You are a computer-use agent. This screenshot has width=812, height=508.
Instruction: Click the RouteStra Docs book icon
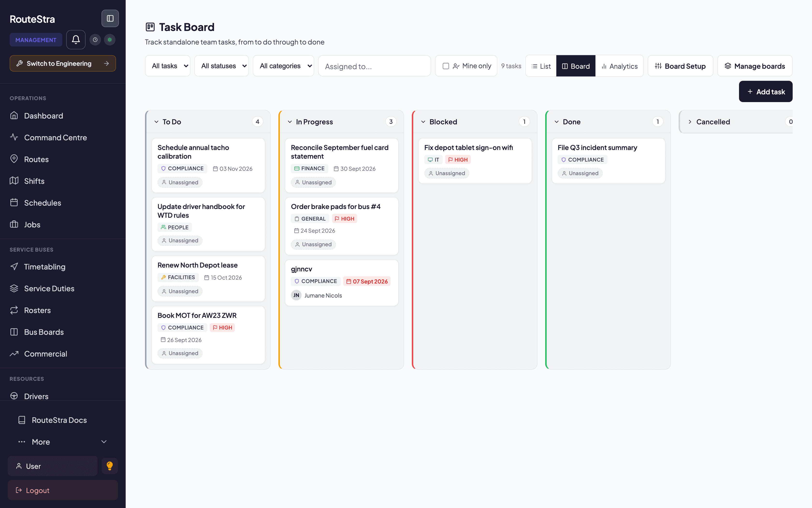click(22, 420)
